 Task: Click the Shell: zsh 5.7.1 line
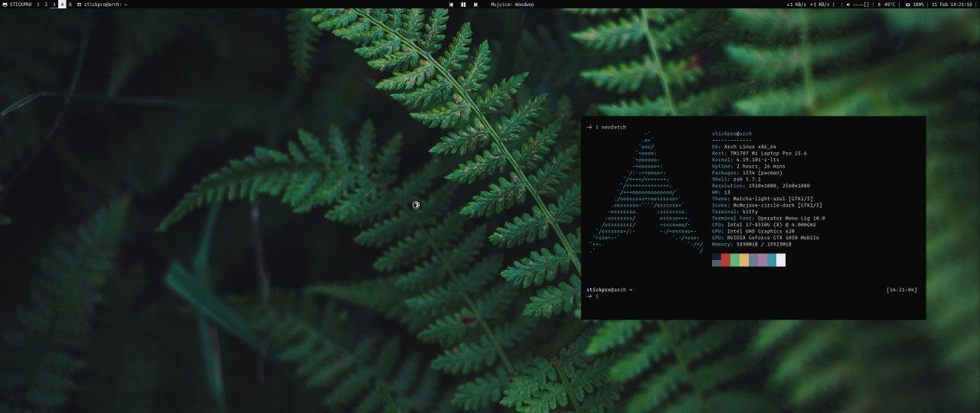[x=738, y=179]
